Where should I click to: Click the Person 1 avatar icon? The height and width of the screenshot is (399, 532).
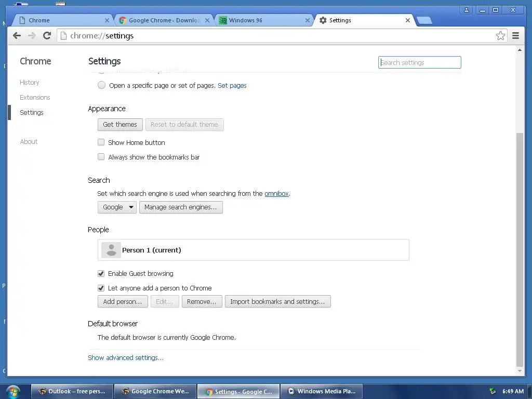(x=111, y=250)
